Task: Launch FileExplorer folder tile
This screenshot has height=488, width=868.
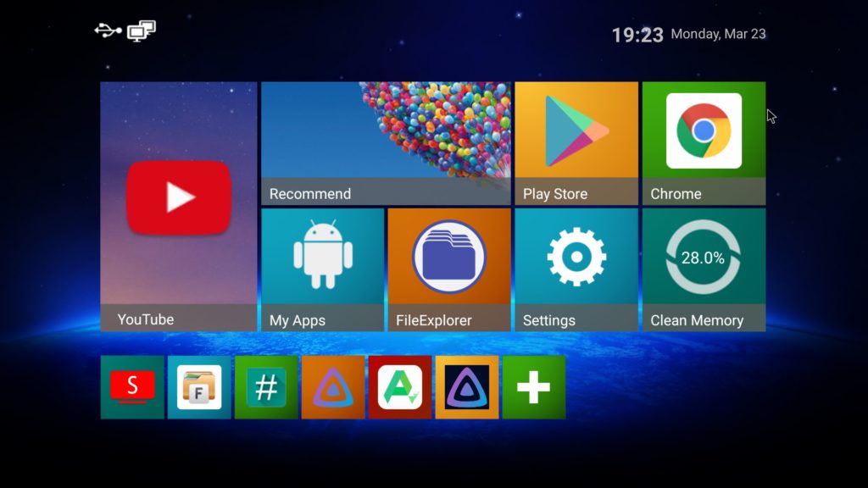Action: tap(449, 270)
